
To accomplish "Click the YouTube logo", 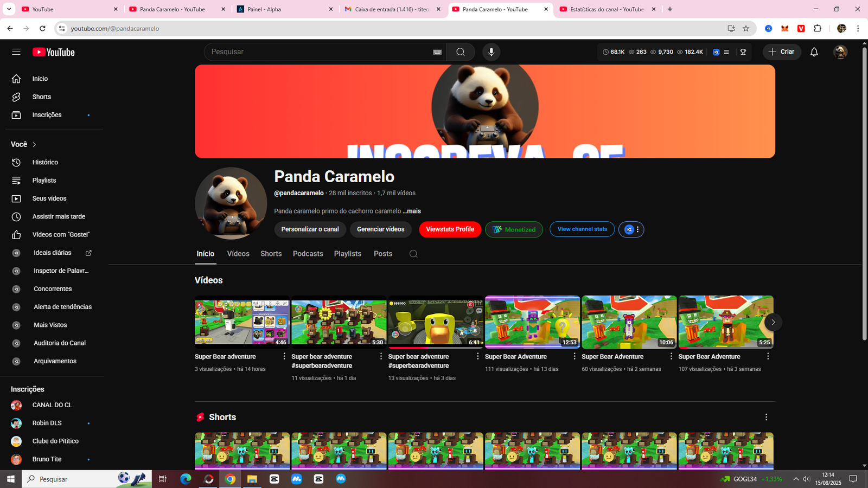I will pos(53,52).
